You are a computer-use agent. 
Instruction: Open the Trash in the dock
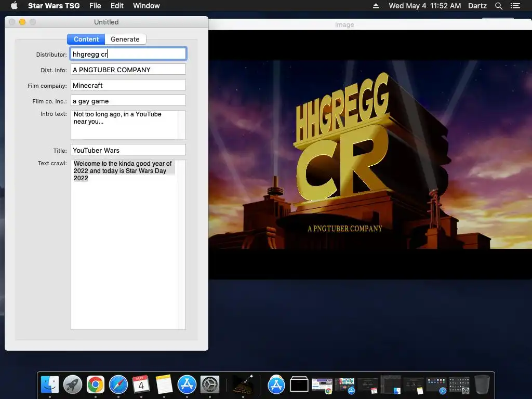coord(482,385)
